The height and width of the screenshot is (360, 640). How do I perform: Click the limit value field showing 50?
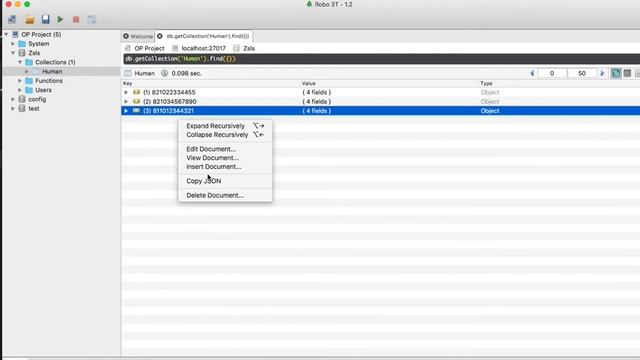(582, 73)
